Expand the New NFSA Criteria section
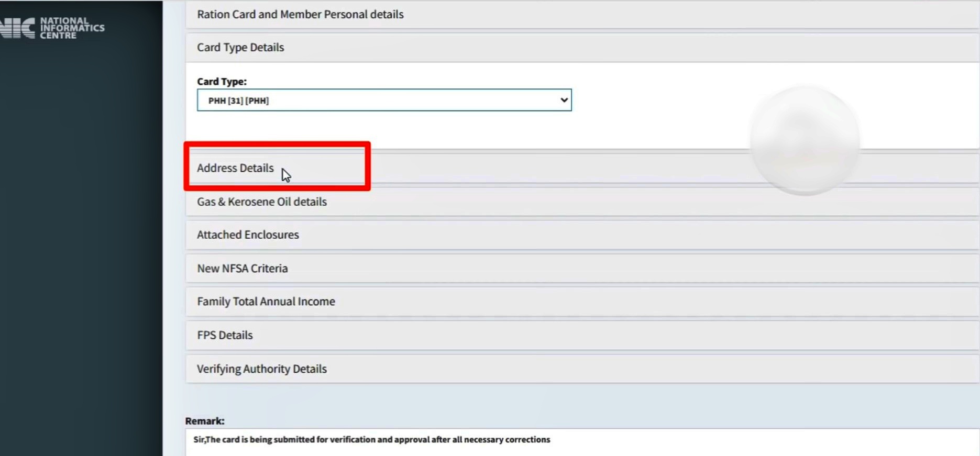The width and height of the screenshot is (980, 456). [x=582, y=269]
